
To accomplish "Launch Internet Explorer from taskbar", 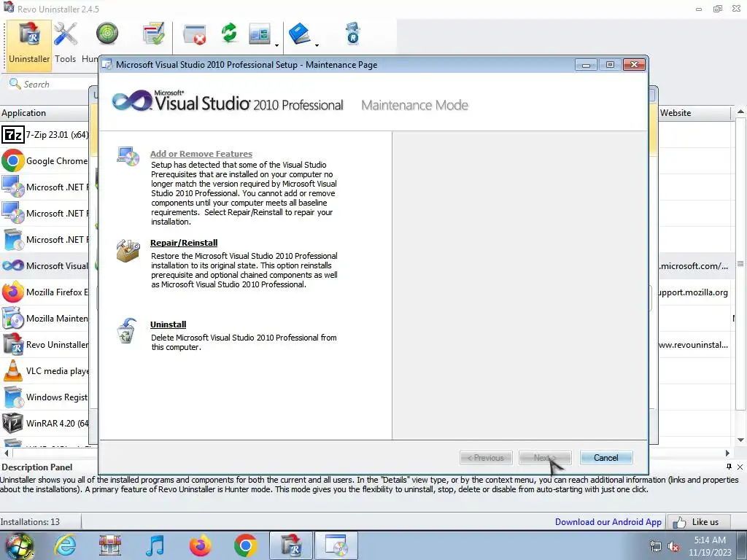I will (x=65, y=545).
